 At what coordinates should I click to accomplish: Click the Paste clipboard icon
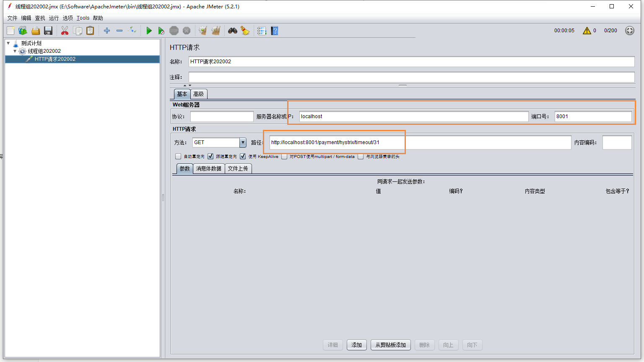point(90,31)
